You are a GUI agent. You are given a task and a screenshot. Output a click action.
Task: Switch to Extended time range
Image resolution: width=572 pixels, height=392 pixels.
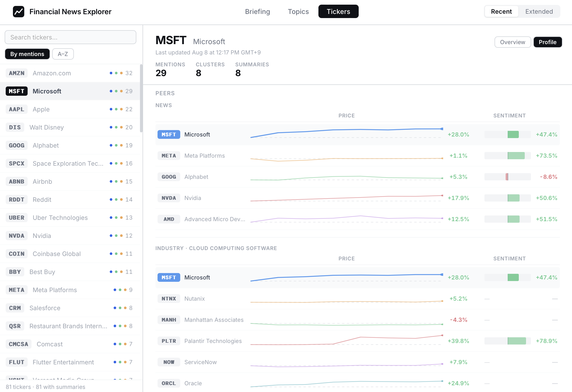click(539, 12)
